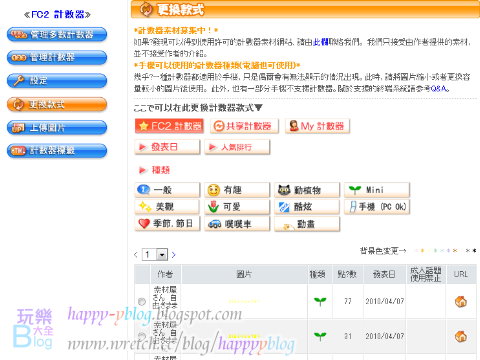Open URL home icon for 21-point row
Image resolution: width=480 pixels, height=360 pixels.
coord(461,336)
